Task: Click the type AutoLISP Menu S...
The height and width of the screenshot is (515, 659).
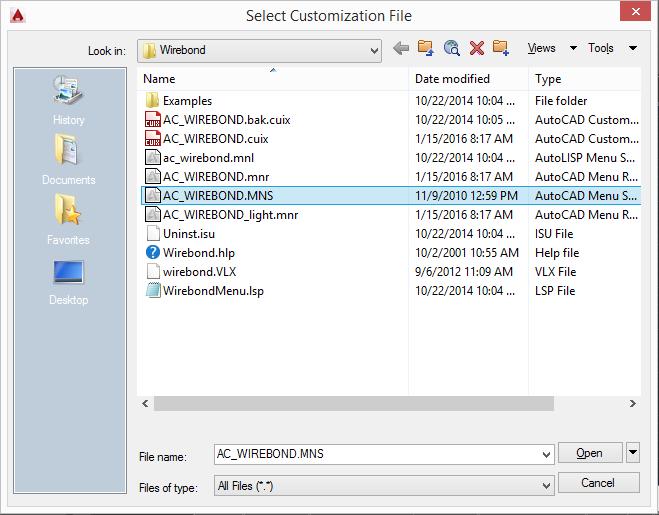Action: 585,158
